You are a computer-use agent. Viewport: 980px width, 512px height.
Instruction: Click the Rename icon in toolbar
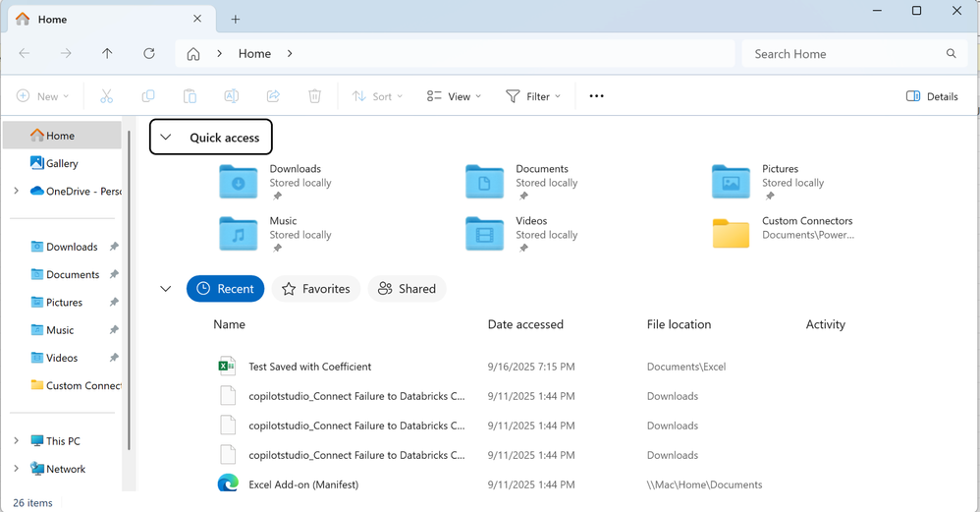[231, 96]
